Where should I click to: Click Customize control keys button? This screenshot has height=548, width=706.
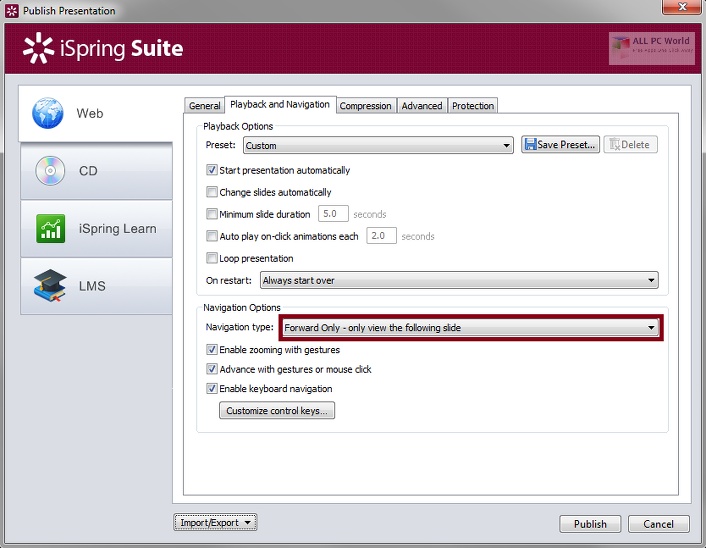pos(277,411)
